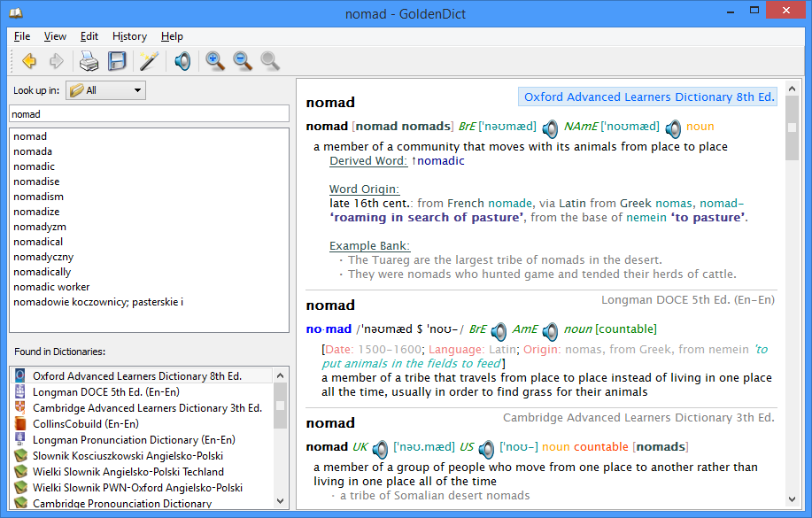Open the Help menu

172,36
